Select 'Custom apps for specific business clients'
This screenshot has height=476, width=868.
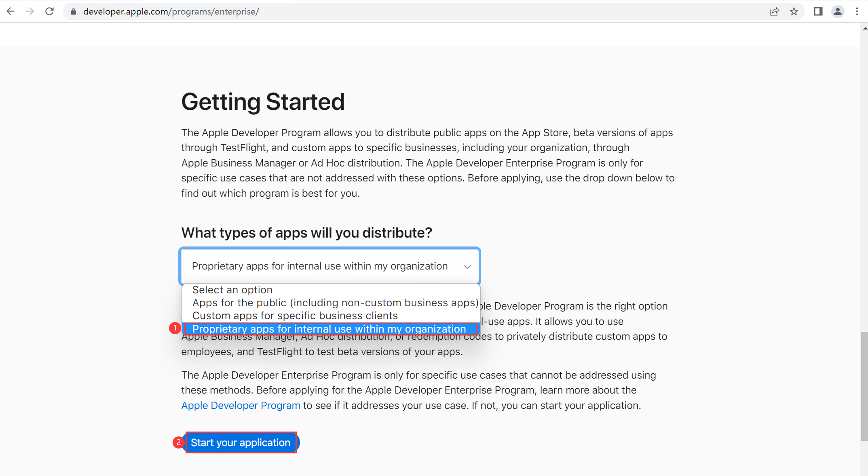pyautogui.click(x=295, y=316)
